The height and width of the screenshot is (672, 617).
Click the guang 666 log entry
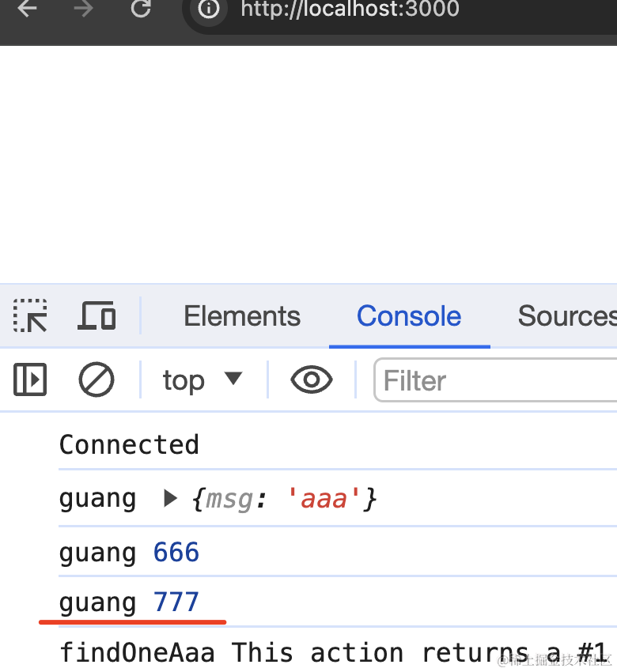click(129, 552)
